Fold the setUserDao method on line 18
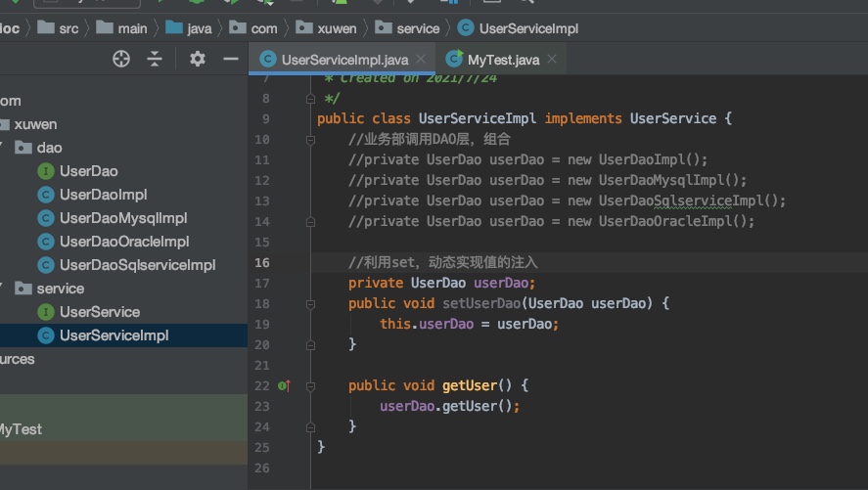Image resolution: width=868 pixels, height=490 pixels. click(311, 304)
